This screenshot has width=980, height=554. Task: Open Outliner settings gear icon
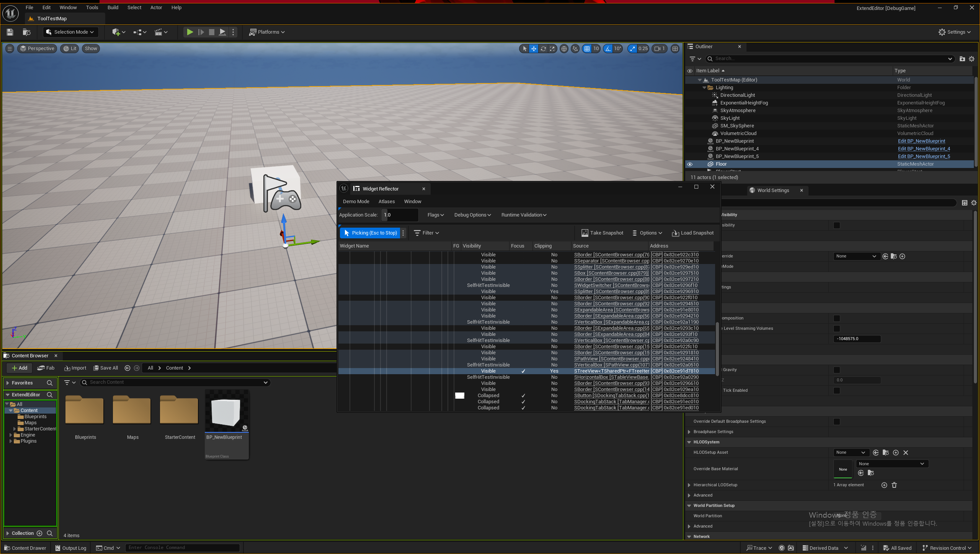[x=972, y=59]
